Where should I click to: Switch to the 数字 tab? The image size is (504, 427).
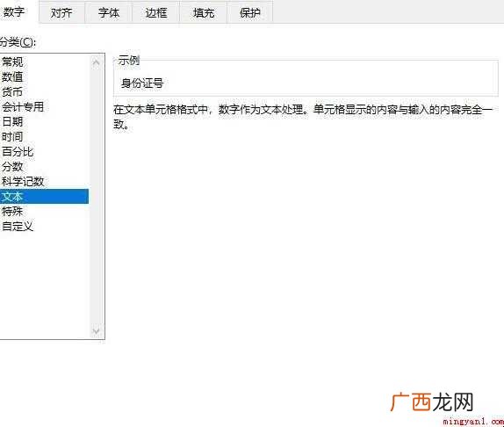[x=14, y=12]
